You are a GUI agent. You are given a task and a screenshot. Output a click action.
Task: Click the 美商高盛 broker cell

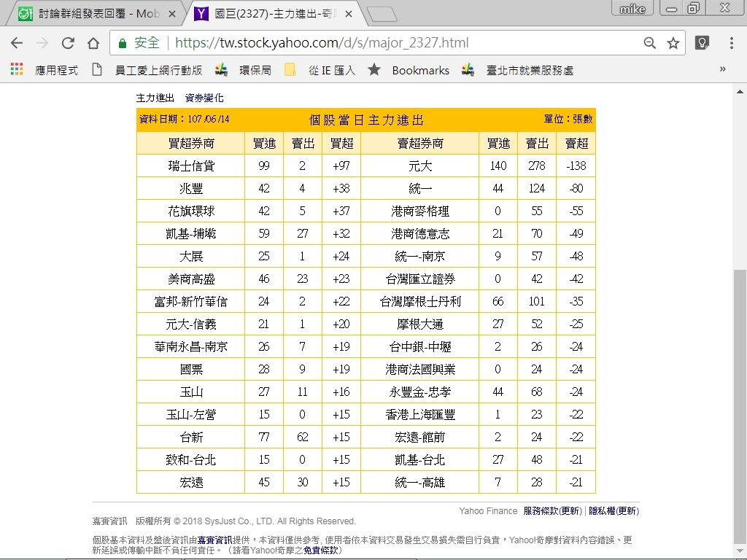click(x=191, y=279)
